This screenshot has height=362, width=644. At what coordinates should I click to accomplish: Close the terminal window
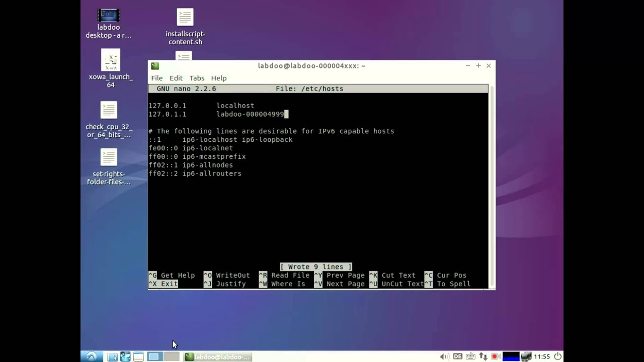(489, 66)
